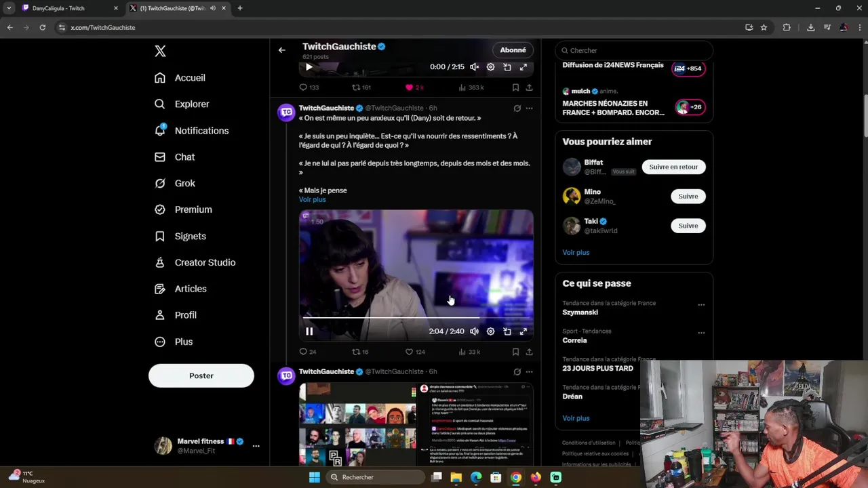
Task: Open Marvel fitness account options menu
Action: 256,446
